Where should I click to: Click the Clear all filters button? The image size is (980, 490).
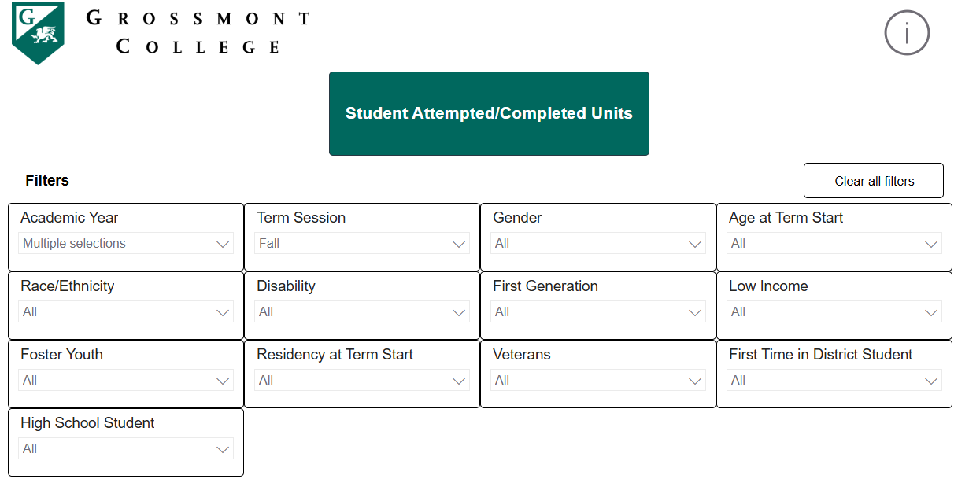pos(873,180)
